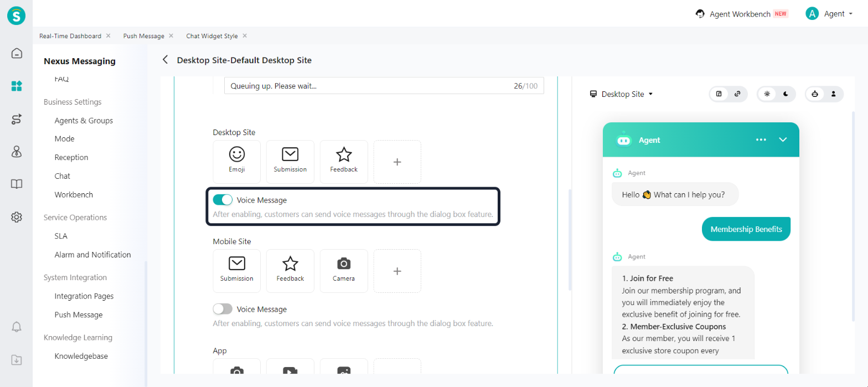Add a Desktop Site tool with plus tile
The height and width of the screenshot is (387, 868).
(x=397, y=162)
